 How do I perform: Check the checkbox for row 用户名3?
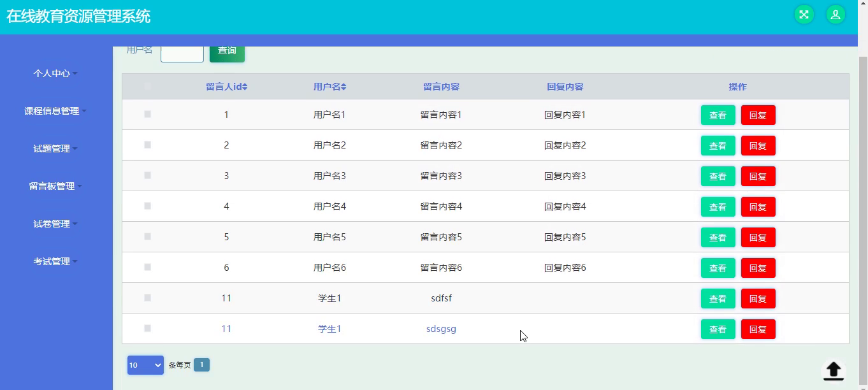(147, 175)
